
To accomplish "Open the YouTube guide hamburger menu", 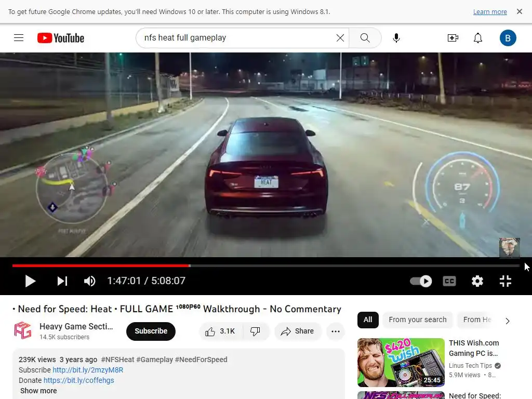I will [x=19, y=37].
